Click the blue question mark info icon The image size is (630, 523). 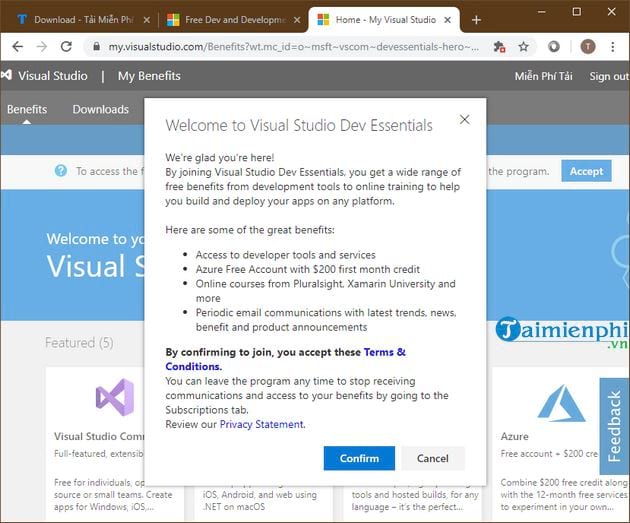[61, 171]
